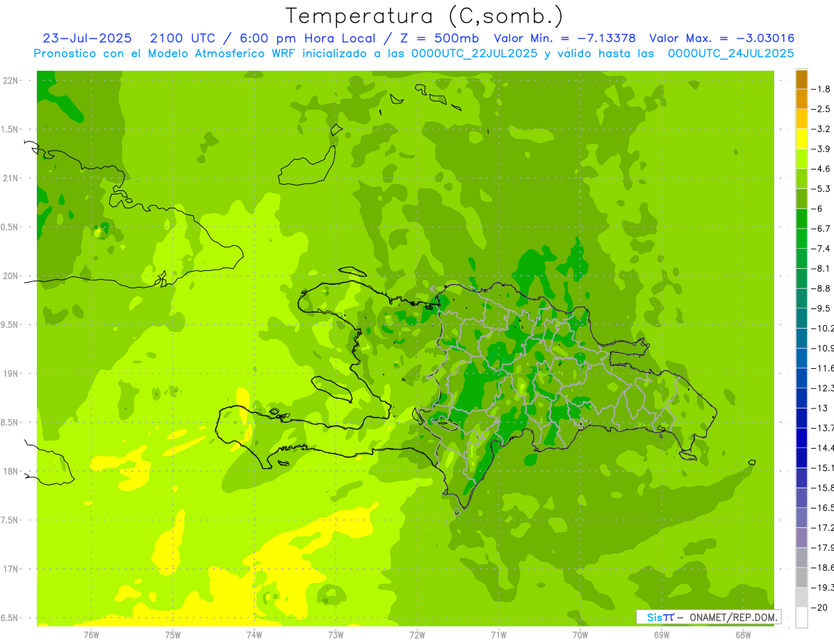Click the '-6.7' legend value
The image size is (834, 644).
tap(822, 229)
